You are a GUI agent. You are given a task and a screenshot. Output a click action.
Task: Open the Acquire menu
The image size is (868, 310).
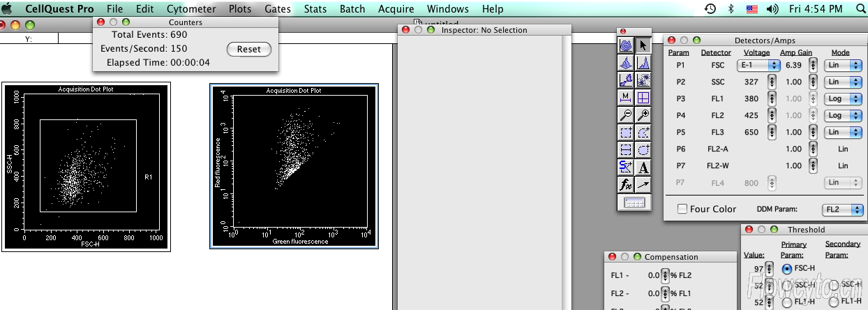(x=396, y=9)
